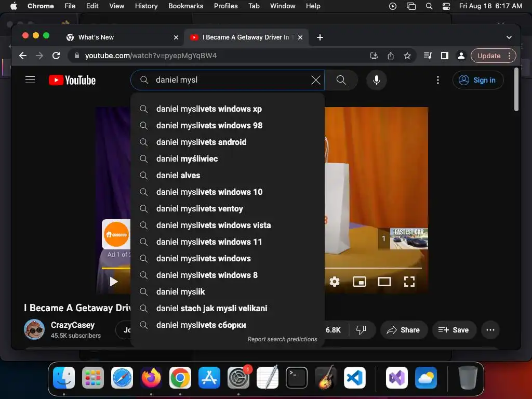Viewport: 532px width, 399px height.
Task: Open YouTube settings three-dot menu
Action: pyautogui.click(x=437, y=80)
